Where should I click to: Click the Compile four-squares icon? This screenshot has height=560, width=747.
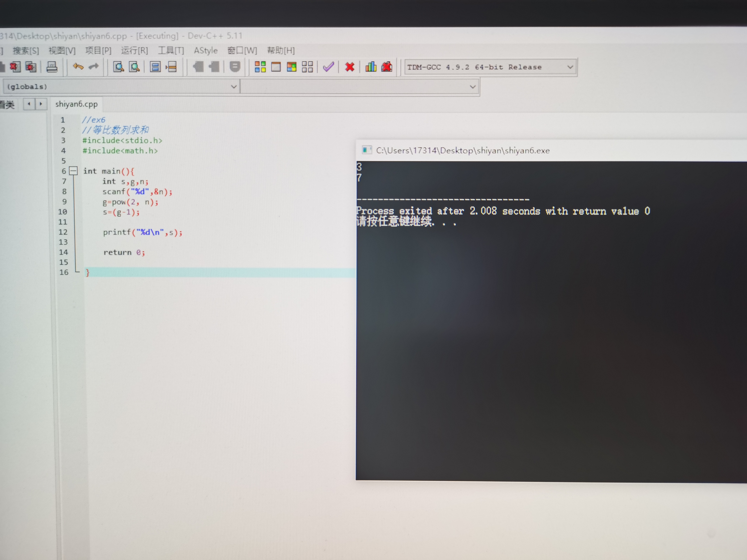pos(260,67)
